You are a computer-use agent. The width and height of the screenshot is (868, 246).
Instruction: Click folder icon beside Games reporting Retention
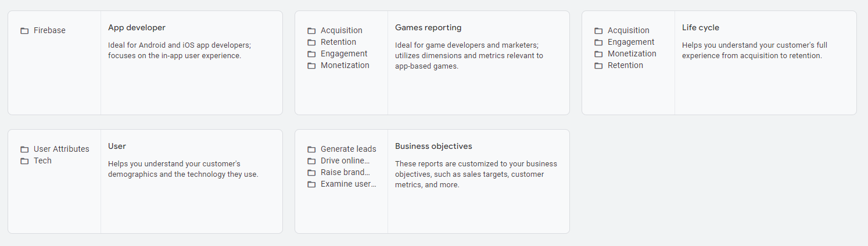[x=311, y=42]
